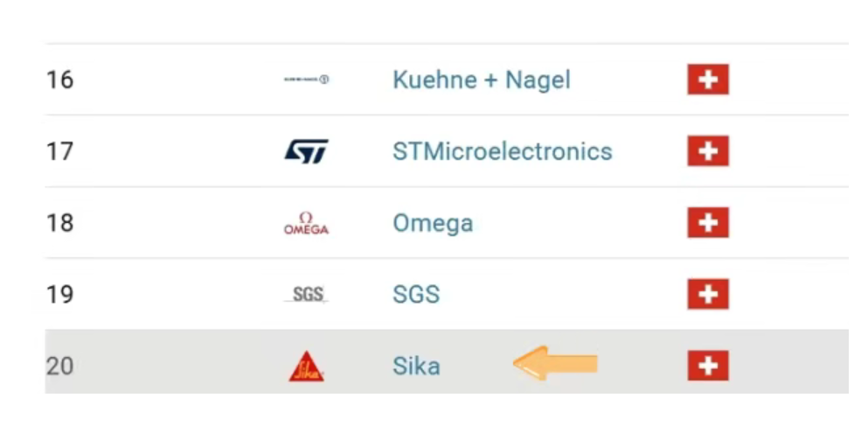Click the STMicroelectronics ST logo
This screenshot has height=426, width=868.
(x=307, y=151)
